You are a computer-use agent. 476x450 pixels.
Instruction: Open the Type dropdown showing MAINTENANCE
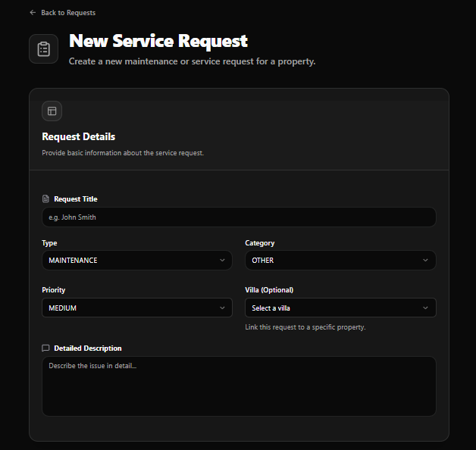pos(137,260)
